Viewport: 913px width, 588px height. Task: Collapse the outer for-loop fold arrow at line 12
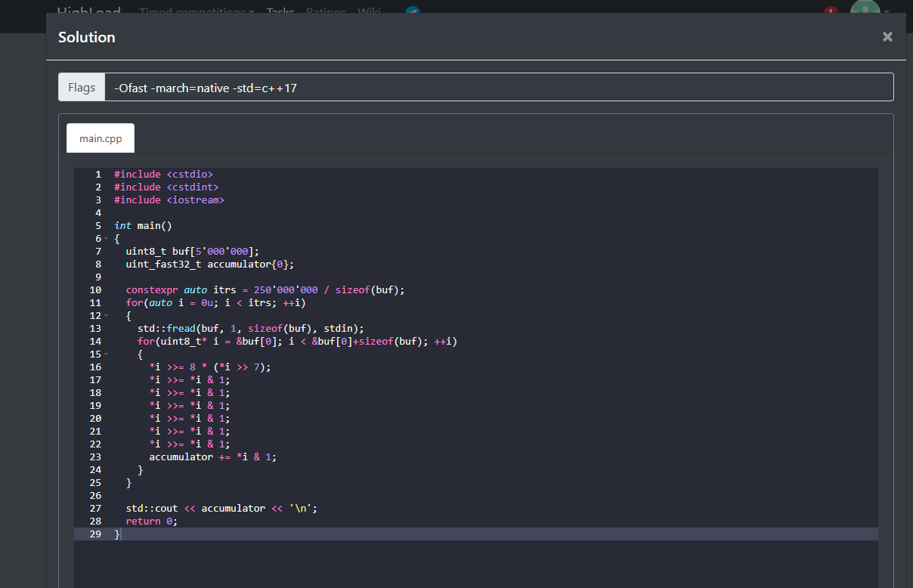(107, 316)
